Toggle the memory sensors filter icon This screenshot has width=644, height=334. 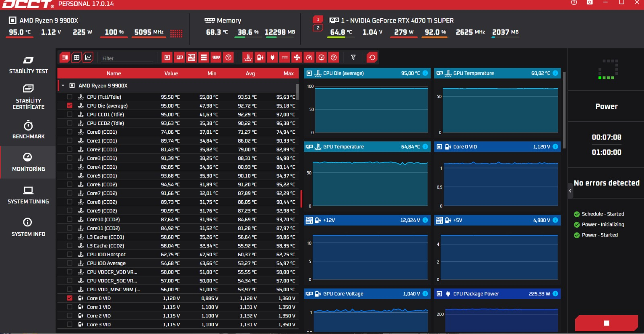coord(216,58)
